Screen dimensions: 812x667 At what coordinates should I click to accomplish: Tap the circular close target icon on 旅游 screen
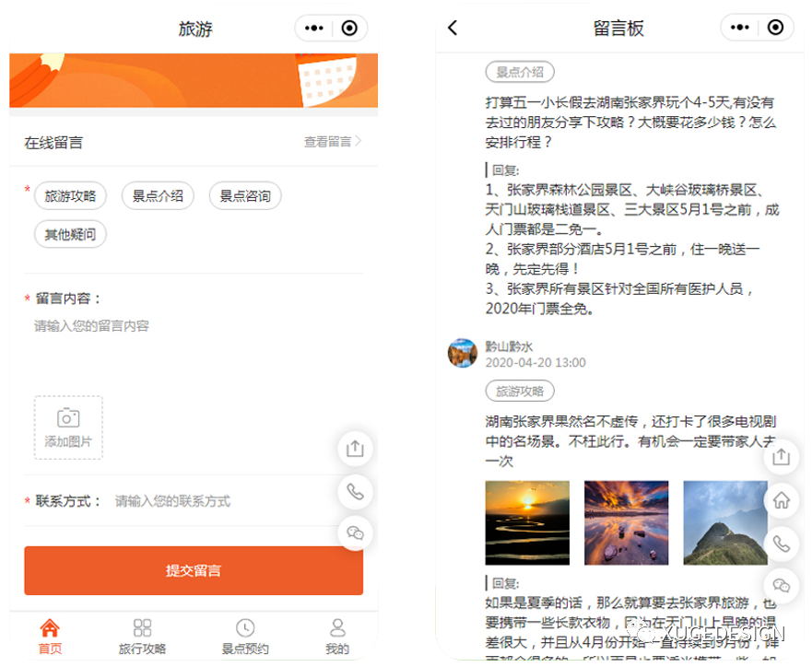point(349,28)
